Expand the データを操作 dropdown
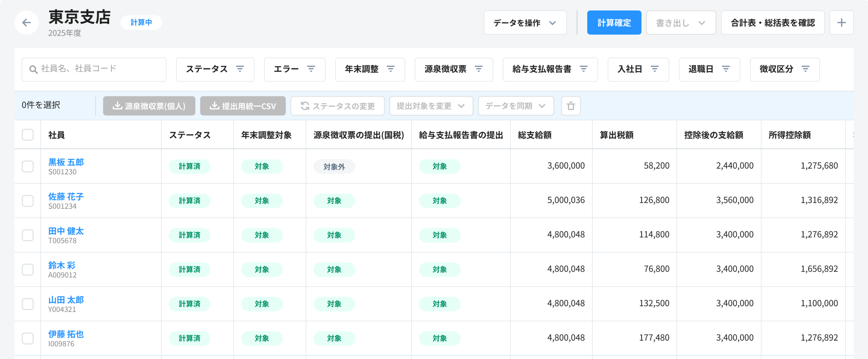This screenshot has width=868, height=359. 525,23
